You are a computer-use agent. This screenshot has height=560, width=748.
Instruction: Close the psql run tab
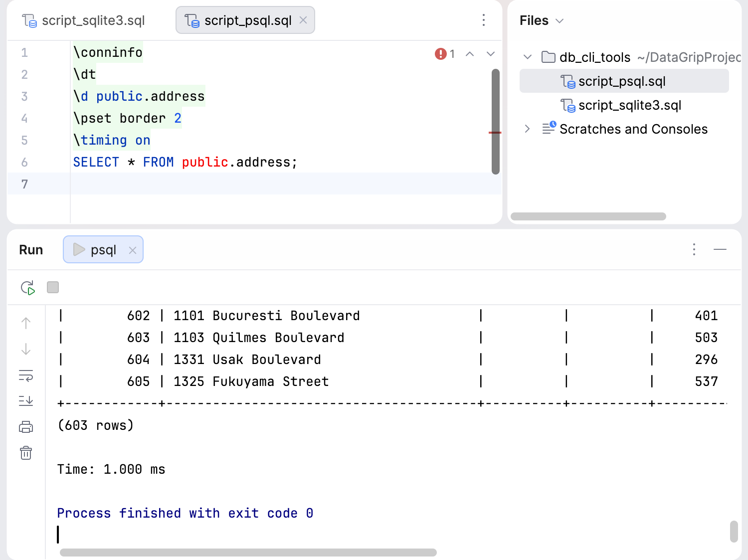click(x=133, y=250)
